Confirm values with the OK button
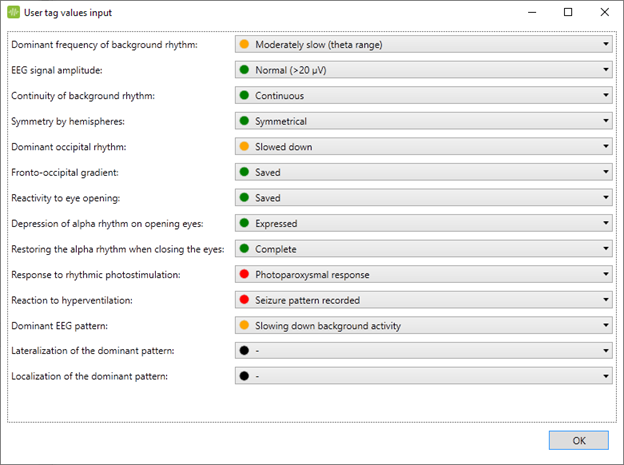Viewport: 624px width, 465px height. [579, 440]
